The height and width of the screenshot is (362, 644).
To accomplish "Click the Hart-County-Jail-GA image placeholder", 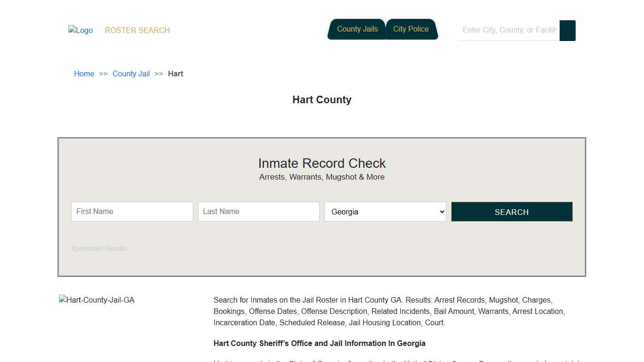I will pyautogui.click(x=96, y=300).
